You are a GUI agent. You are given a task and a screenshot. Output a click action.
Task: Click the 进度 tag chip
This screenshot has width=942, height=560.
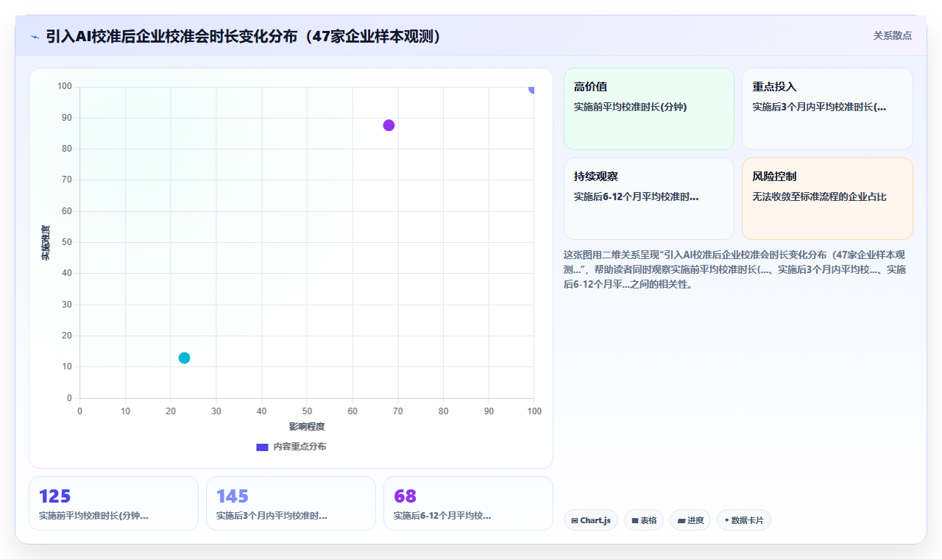click(x=690, y=520)
